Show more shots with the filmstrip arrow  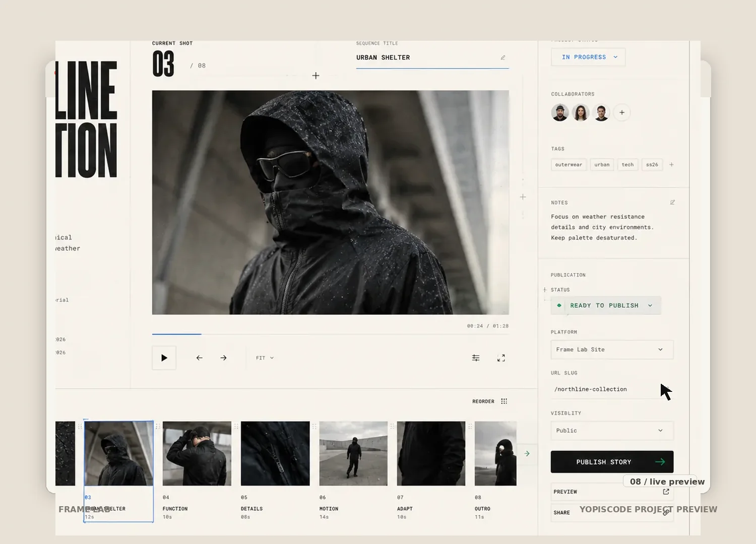(527, 454)
